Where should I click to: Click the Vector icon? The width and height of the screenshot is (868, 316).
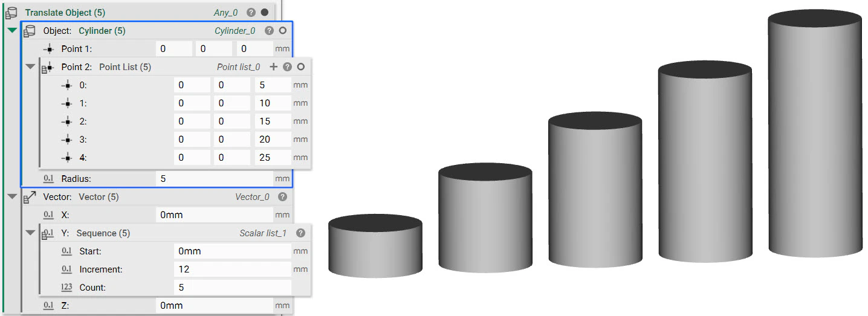30,197
